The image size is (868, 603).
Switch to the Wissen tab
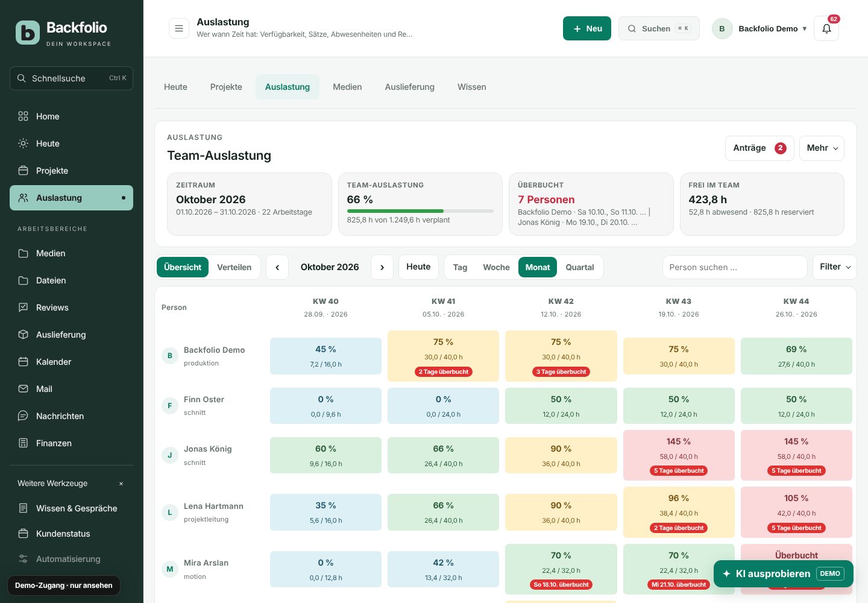click(472, 87)
